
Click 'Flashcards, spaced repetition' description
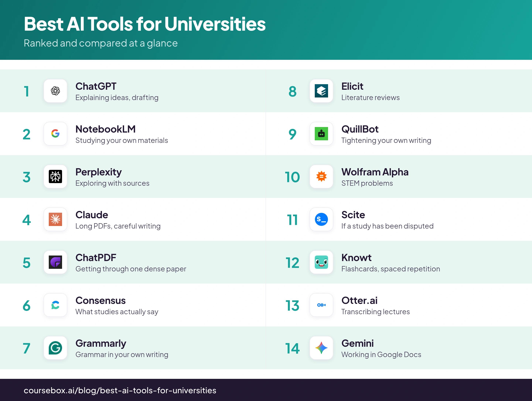click(x=391, y=269)
